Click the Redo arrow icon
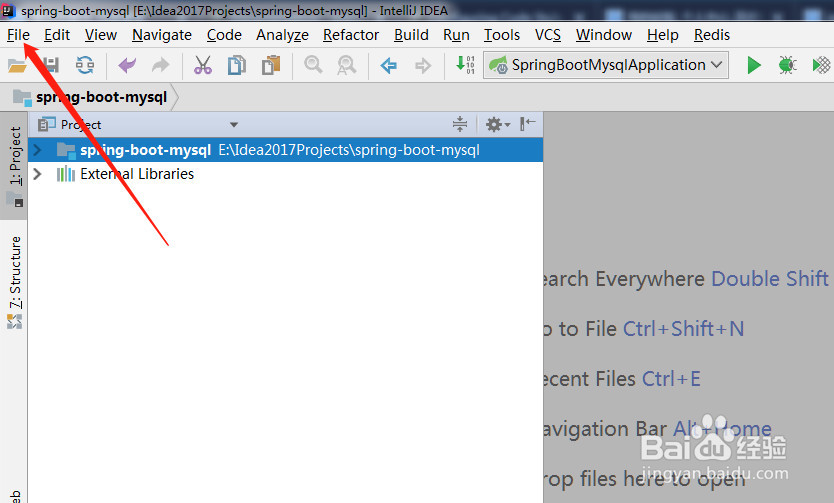Image resolution: width=834 pixels, height=503 pixels. pyautogui.click(x=160, y=65)
